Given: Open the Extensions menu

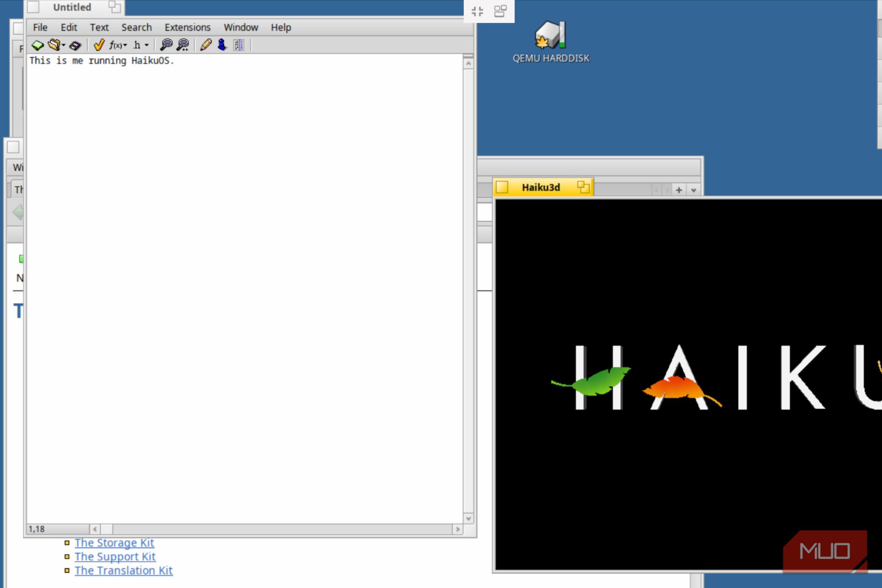Looking at the screenshot, I should (x=187, y=27).
